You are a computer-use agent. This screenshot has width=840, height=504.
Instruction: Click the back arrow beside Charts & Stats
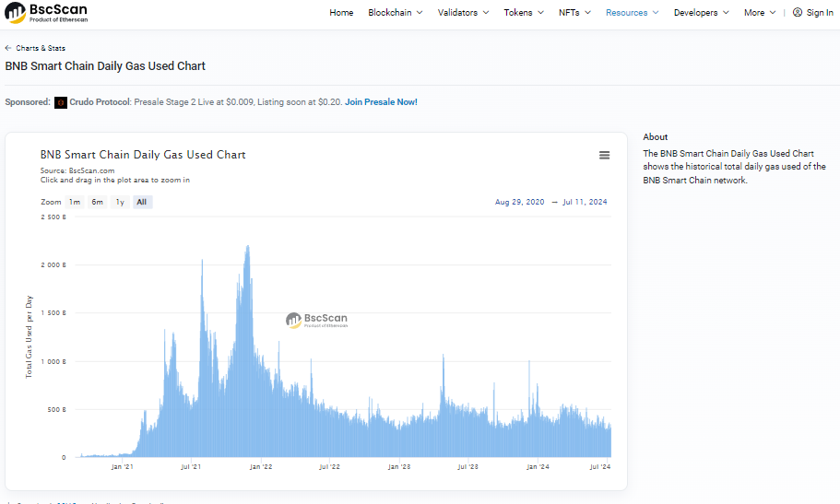click(x=8, y=48)
